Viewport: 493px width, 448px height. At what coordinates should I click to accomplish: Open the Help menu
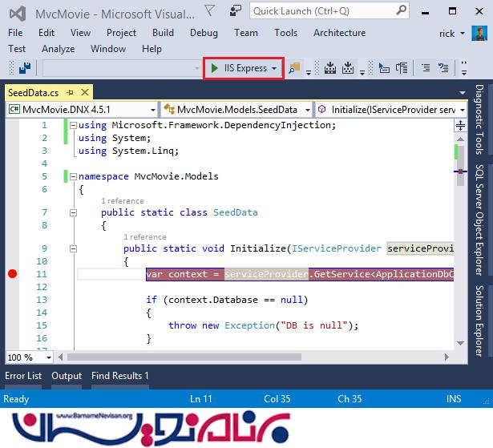[152, 49]
